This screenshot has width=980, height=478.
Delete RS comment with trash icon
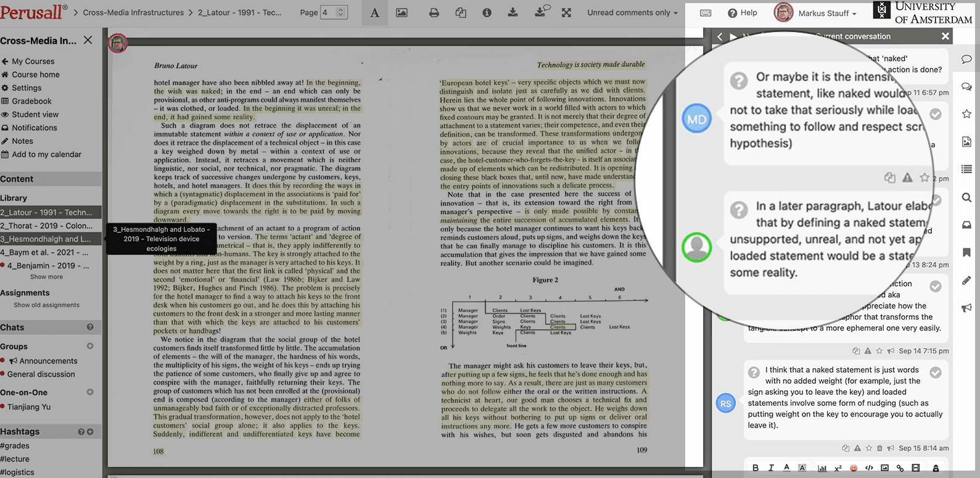click(x=879, y=448)
